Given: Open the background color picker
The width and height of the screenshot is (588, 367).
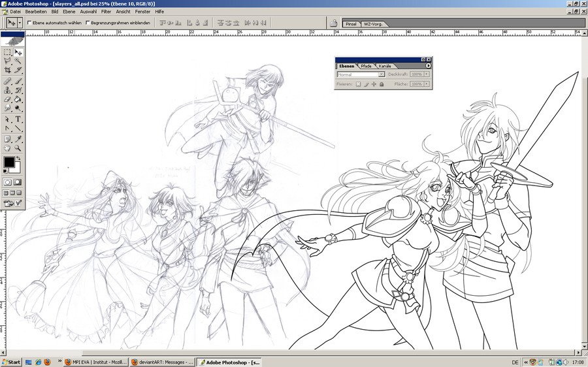Looking at the screenshot, I should coord(17,168).
